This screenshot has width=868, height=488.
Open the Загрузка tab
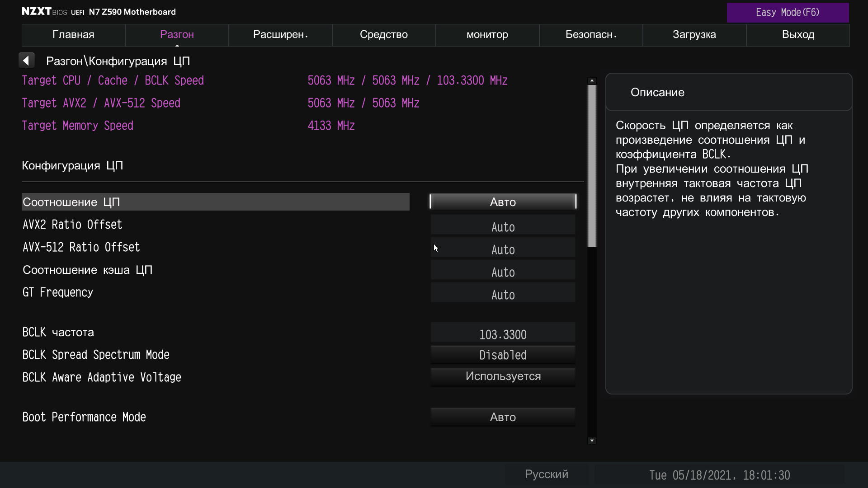tap(694, 35)
